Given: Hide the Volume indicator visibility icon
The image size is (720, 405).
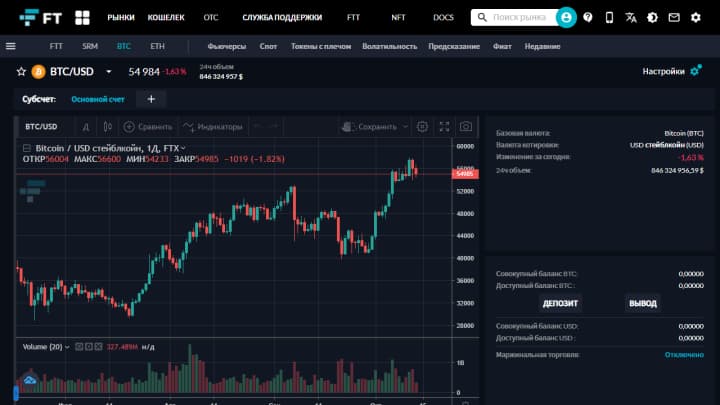Looking at the screenshot, I should coord(79,347).
